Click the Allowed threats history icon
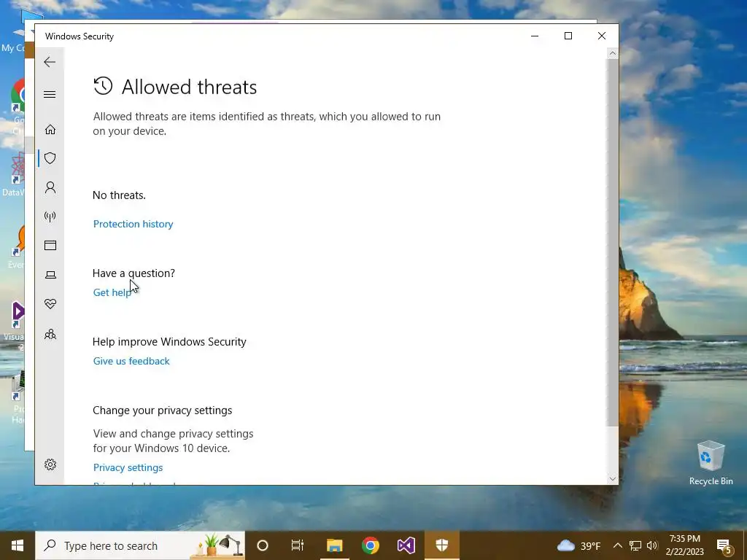This screenshot has height=560, width=747. pos(103,86)
